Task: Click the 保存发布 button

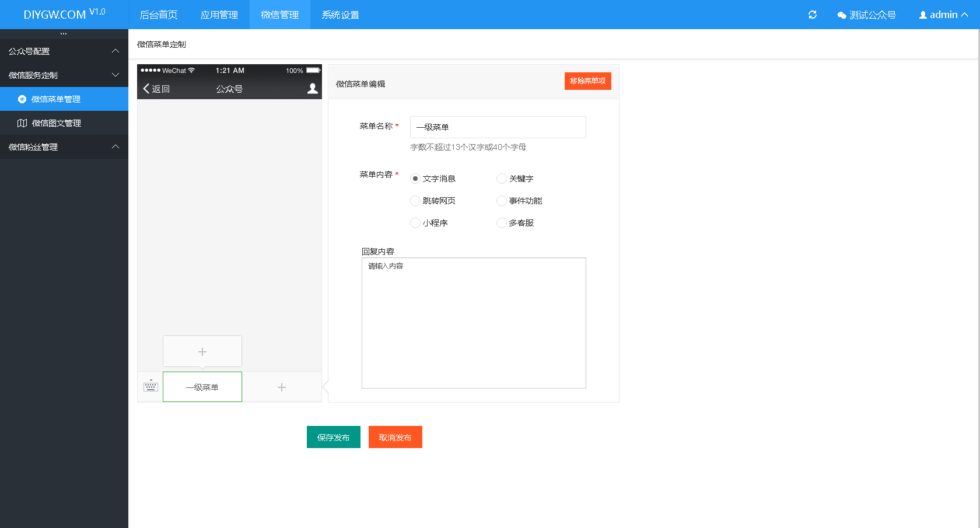Action: 333,436
